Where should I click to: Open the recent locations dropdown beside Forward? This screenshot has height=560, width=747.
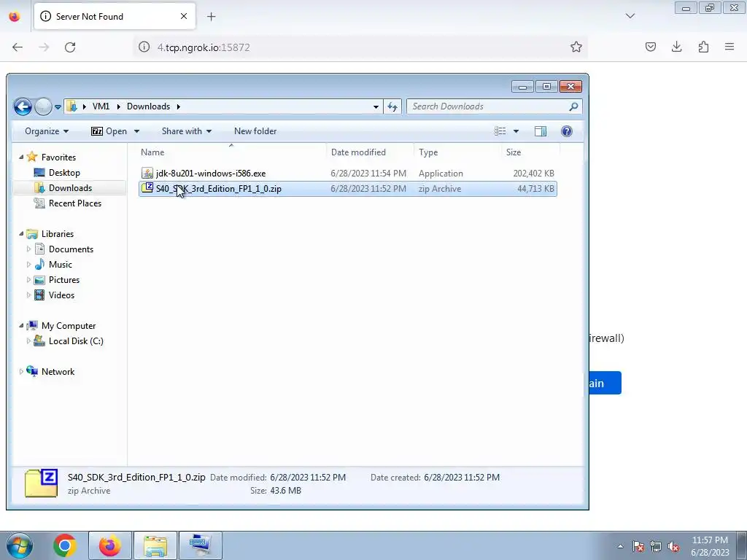pos(58,107)
